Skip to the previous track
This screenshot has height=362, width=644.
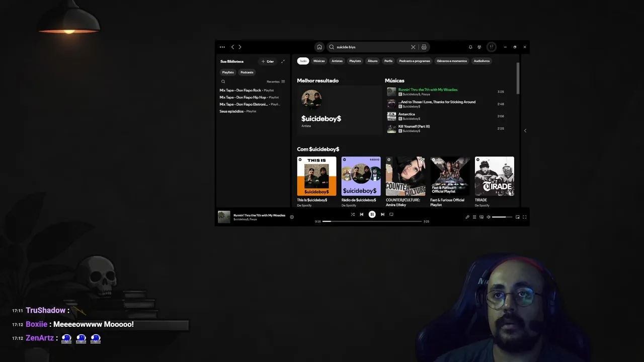point(361,214)
